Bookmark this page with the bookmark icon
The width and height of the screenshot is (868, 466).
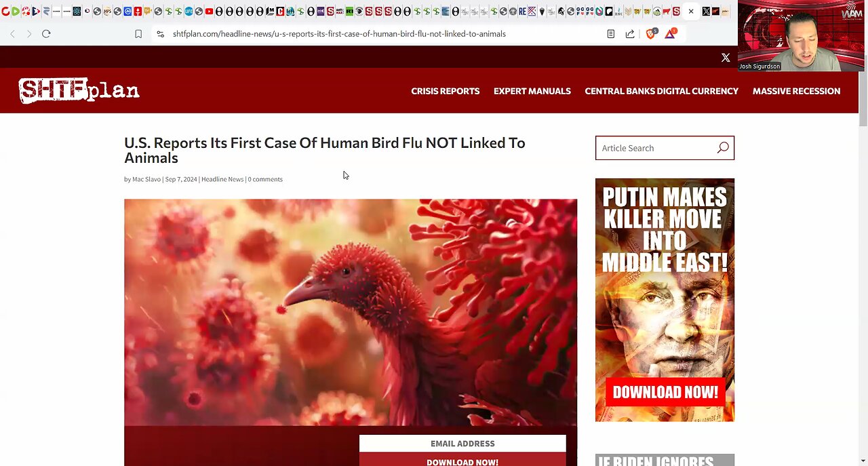point(138,34)
